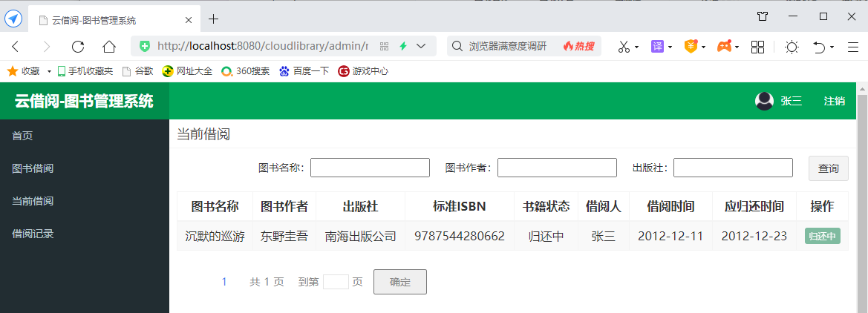Click the green 归还中 status button
This screenshot has width=868, height=313.
(x=822, y=236)
